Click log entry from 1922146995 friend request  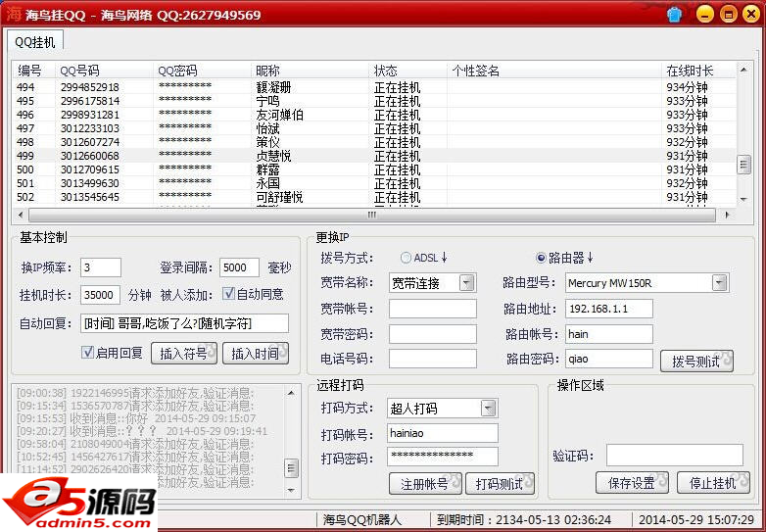pos(135,393)
